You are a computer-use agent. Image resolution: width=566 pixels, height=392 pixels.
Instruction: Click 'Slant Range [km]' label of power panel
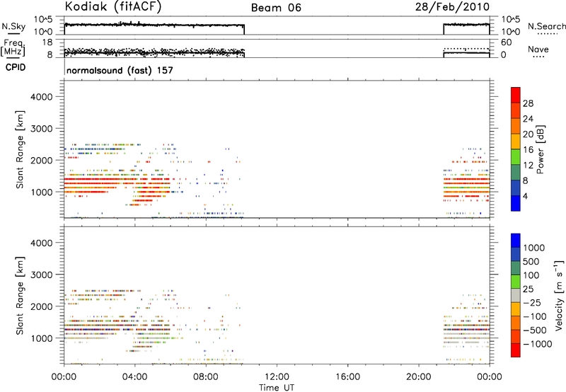20,149
